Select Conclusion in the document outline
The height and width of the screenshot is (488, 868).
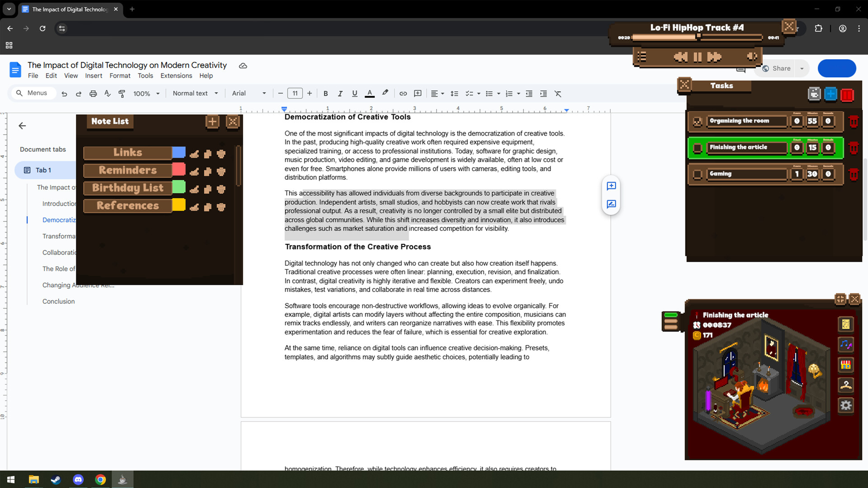(58, 301)
